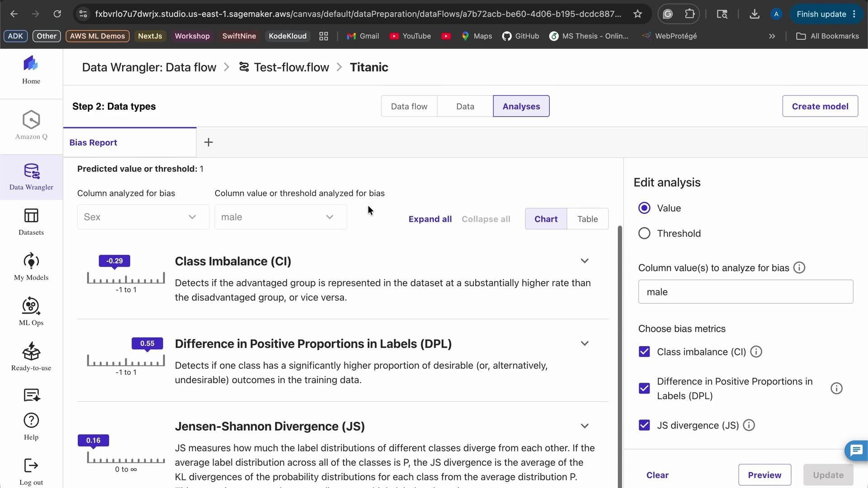Open bookmark apps grid icon
The width and height of the screenshot is (868, 488).
324,36
